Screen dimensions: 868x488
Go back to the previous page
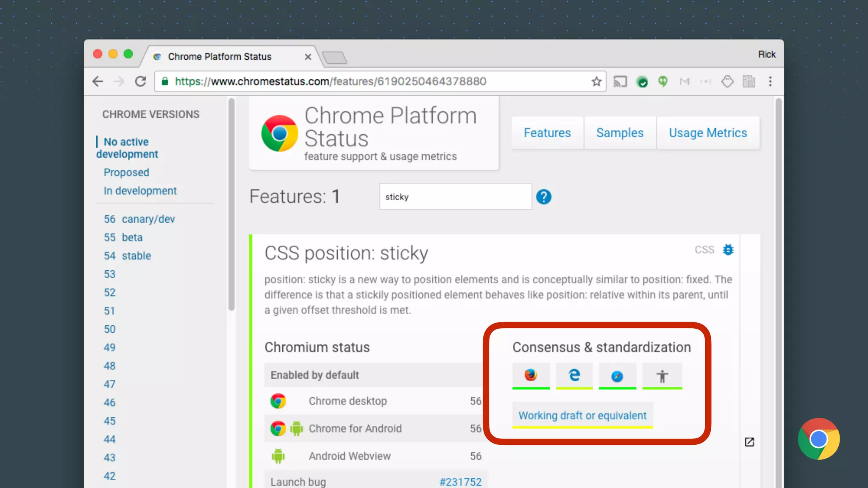pos(98,81)
